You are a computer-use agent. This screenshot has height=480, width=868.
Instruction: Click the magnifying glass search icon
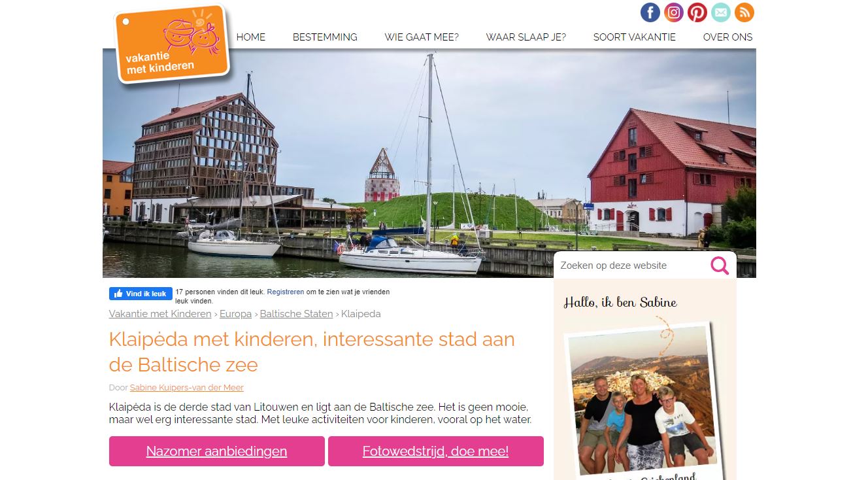pos(720,266)
